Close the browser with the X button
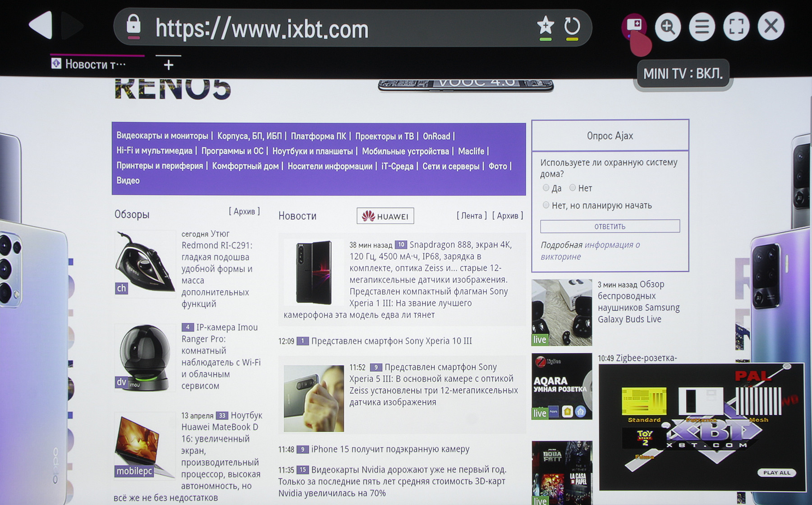The image size is (812, 505). click(771, 26)
